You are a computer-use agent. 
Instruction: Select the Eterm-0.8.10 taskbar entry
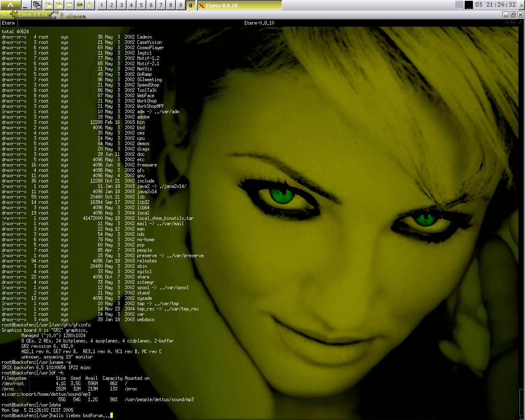tap(240, 5)
